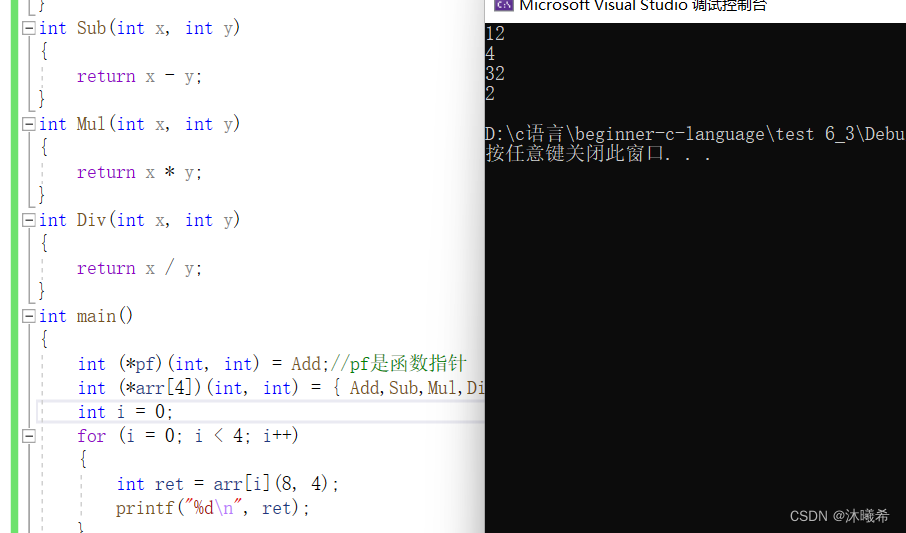Click the "return x / y;" line
The image size is (906, 533).
139,268
